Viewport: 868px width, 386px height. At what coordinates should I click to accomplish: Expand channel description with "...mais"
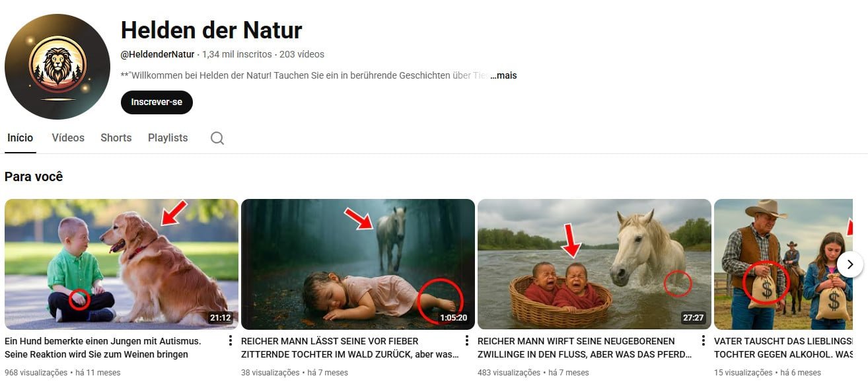503,75
